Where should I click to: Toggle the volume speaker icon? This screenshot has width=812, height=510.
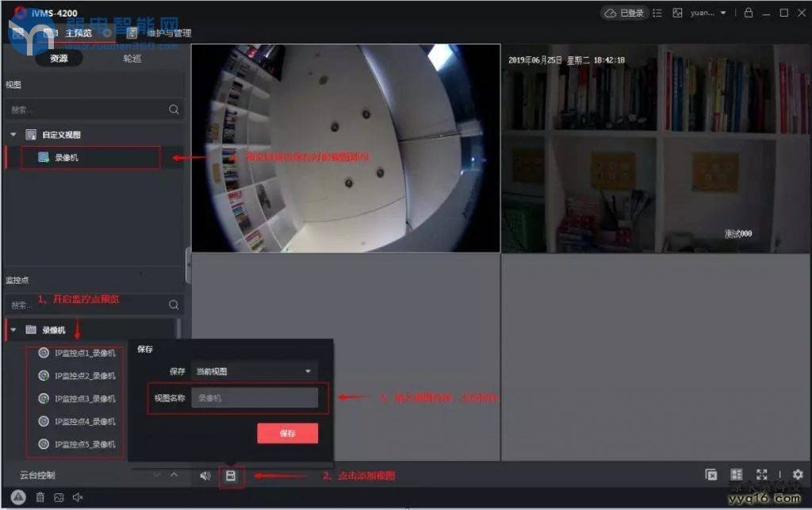tap(205, 476)
